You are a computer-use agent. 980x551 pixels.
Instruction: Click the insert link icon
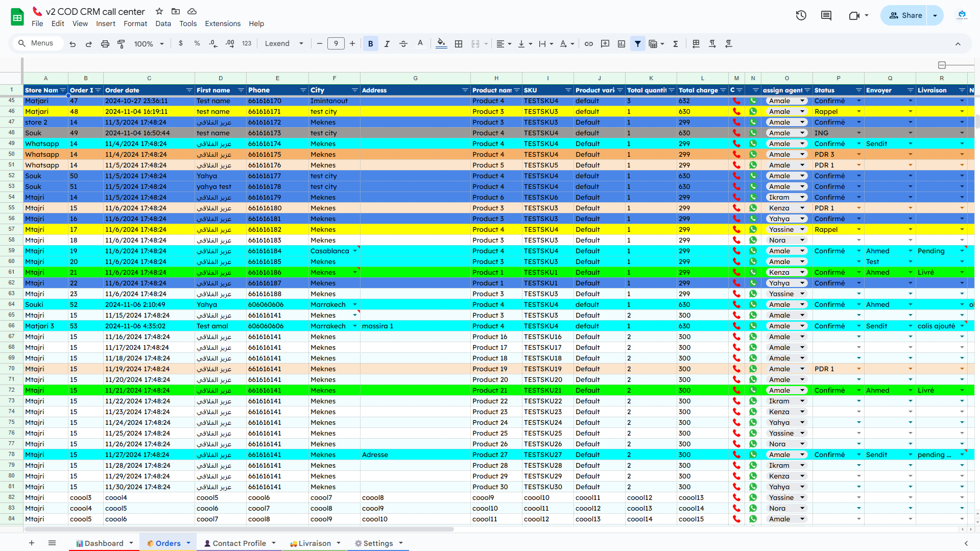[588, 44]
